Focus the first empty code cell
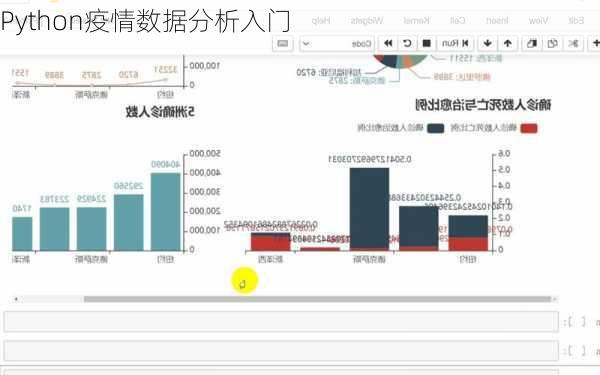This screenshot has height=375, width=600. click(x=281, y=321)
